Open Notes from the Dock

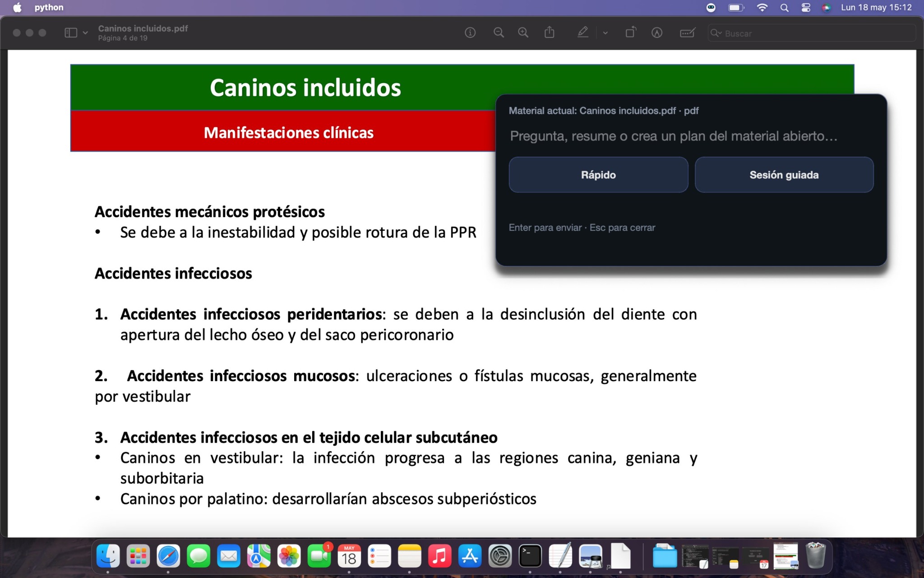(410, 555)
